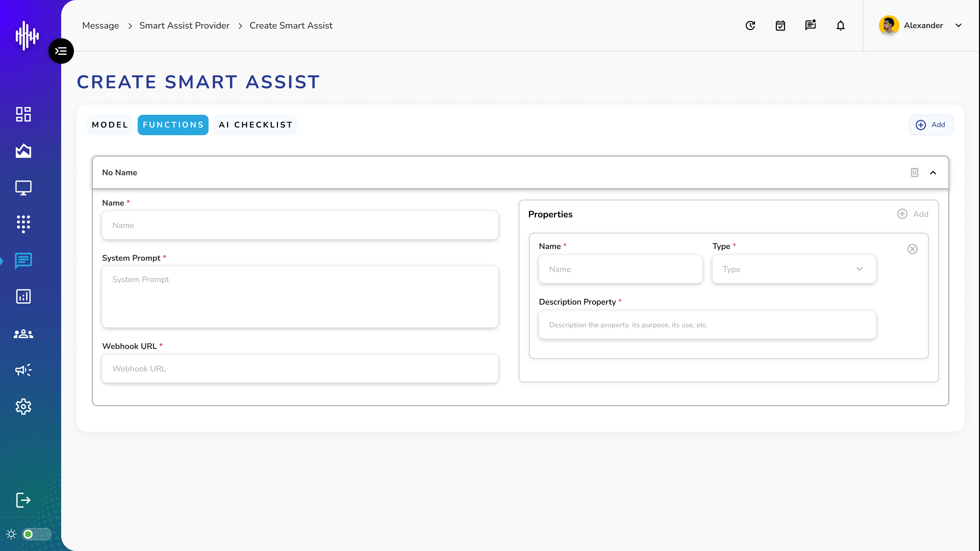Click into the Webhook URL field
980x551 pixels.
coord(300,369)
